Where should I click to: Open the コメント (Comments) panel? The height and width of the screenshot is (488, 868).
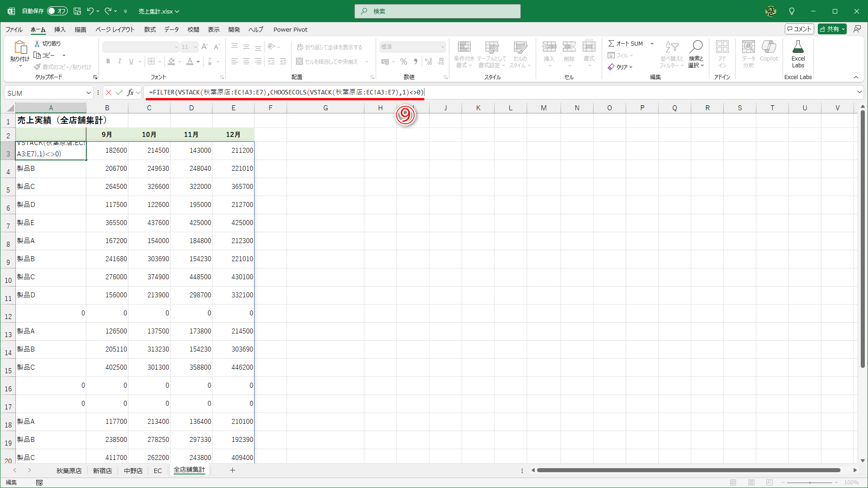(799, 28)
